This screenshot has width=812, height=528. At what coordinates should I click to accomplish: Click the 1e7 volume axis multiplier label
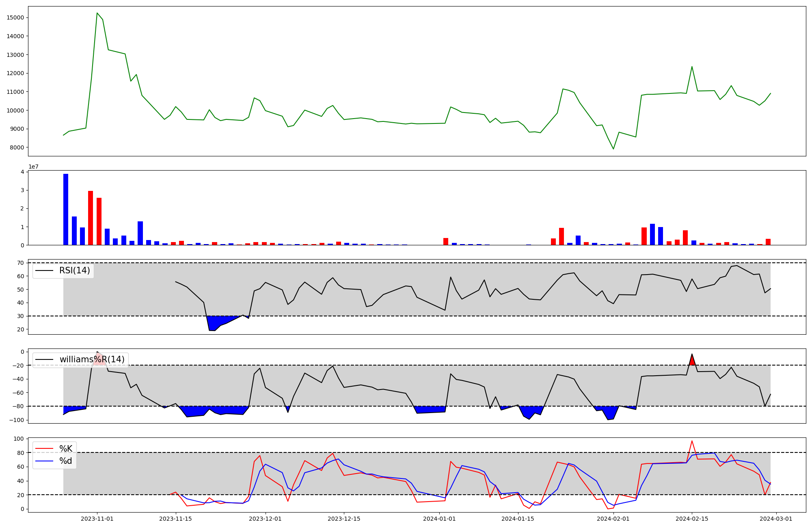pyautogui.click(x=33, y=167)
